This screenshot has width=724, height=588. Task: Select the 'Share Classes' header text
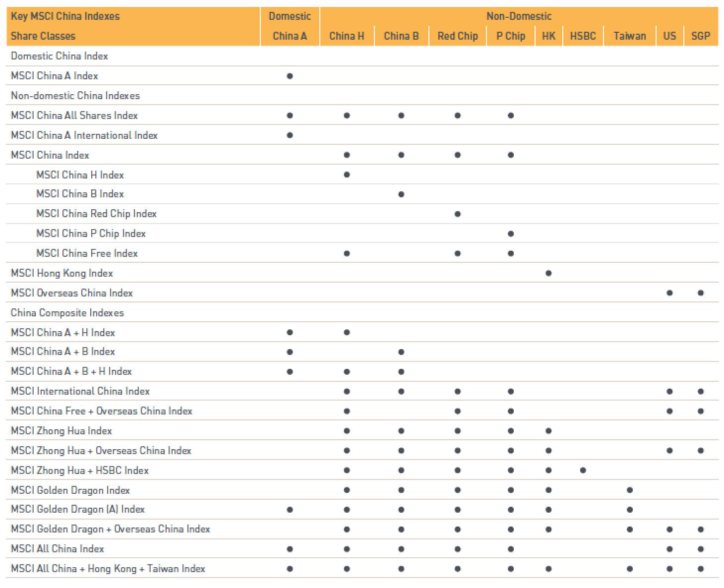click(43, 36)
